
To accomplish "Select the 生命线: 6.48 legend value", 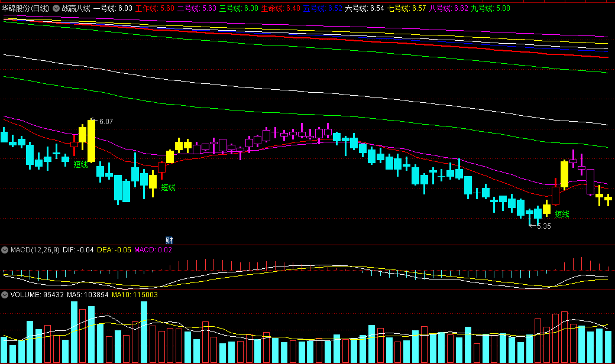I will pos(280,8).
